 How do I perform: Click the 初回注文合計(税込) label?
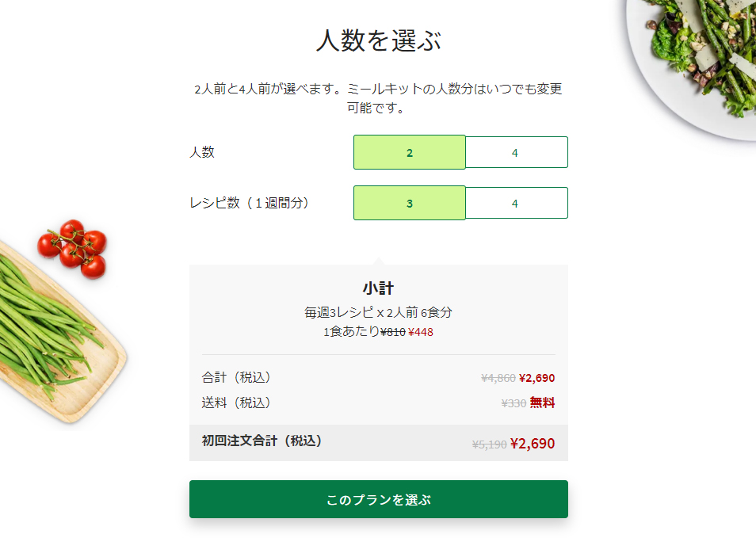pyautogui.click(x=262, y=441)
